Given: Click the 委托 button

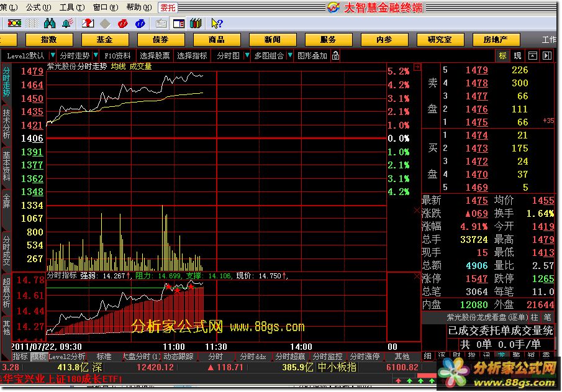Looking at the screenshot, I should pos(168,7).
